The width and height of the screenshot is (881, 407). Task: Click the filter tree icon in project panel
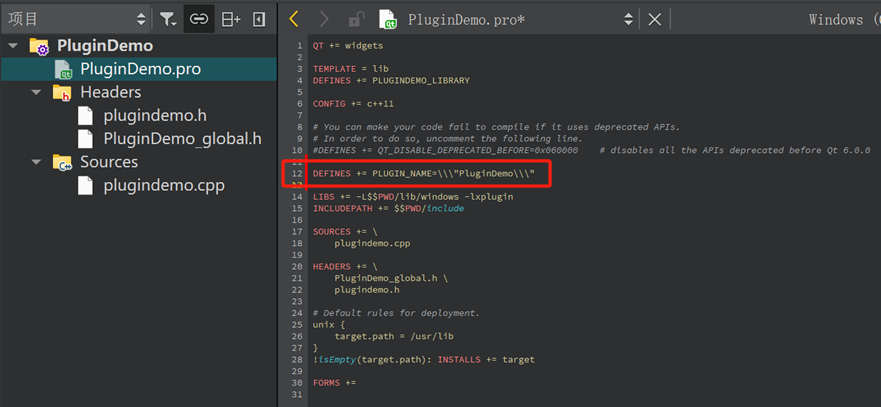[168, 19]
